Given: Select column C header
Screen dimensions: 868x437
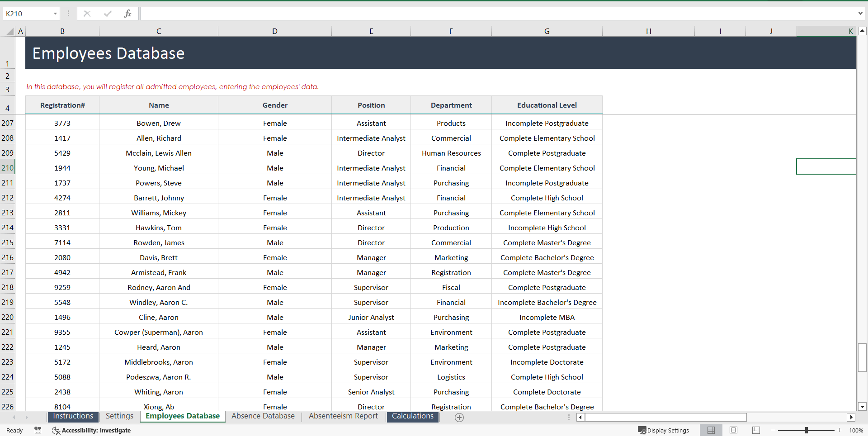Looking at the screenshot, I should point(159,31).
